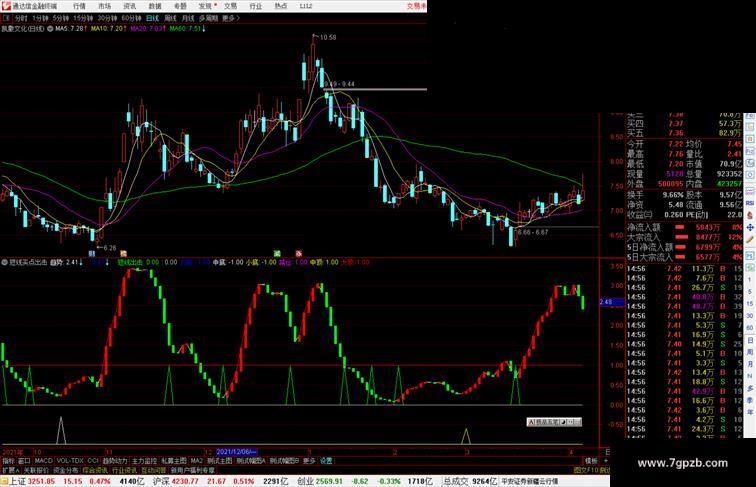
Task: Click the 换手 value 9.66%
Action: 673,195
